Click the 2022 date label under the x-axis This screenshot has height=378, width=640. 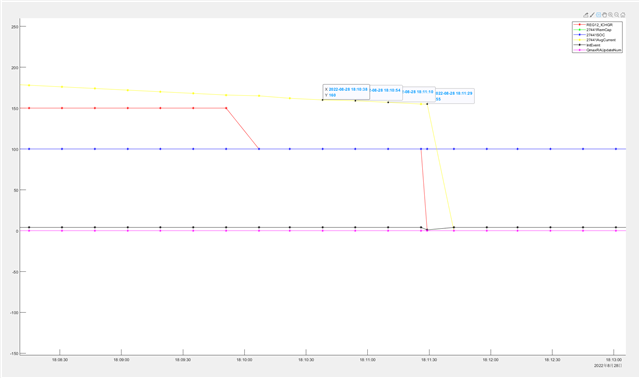[608, 366]
